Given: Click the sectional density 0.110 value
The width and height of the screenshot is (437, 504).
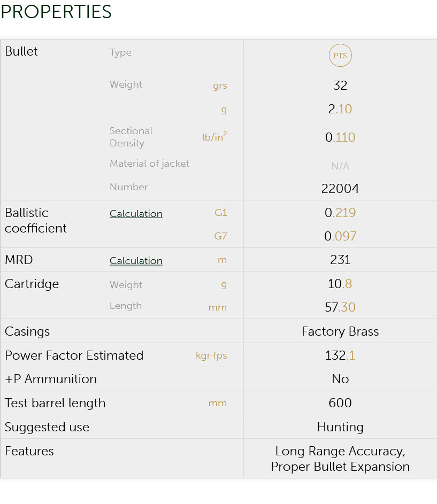Looking at the screenshot, I should (x=340, y=137).
